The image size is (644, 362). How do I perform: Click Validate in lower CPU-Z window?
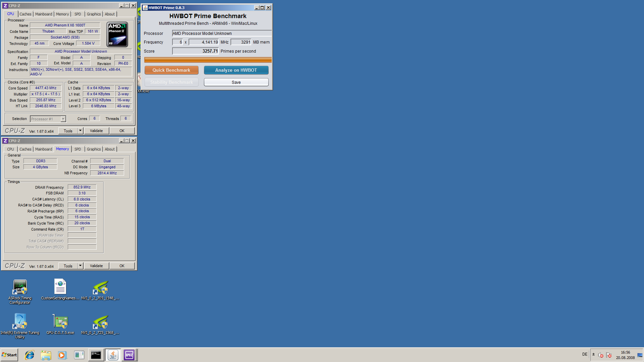[x=96, y=266]
